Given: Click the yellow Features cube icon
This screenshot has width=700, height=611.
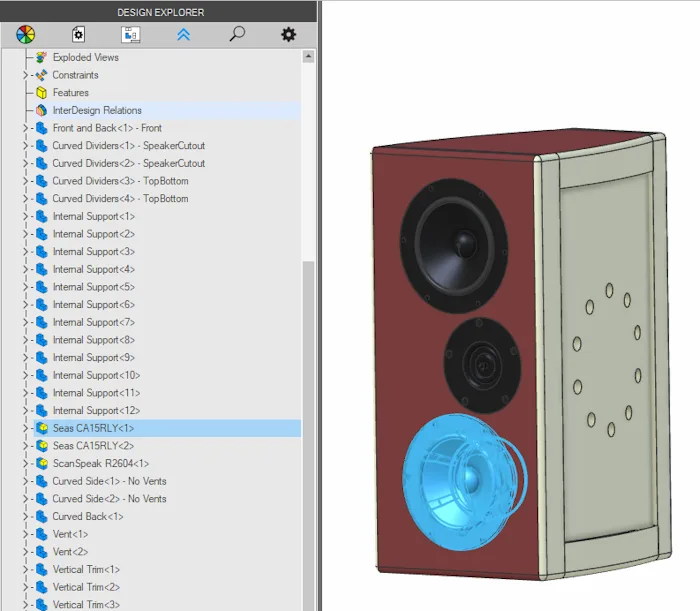Looking at the screenshot, I should coord(42,92).
